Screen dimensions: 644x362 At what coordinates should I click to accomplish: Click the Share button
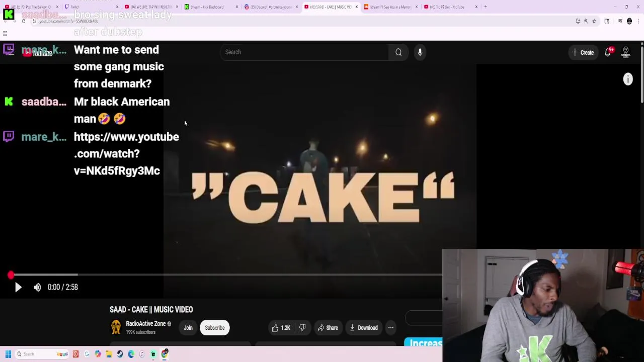(x=328, y=328)
